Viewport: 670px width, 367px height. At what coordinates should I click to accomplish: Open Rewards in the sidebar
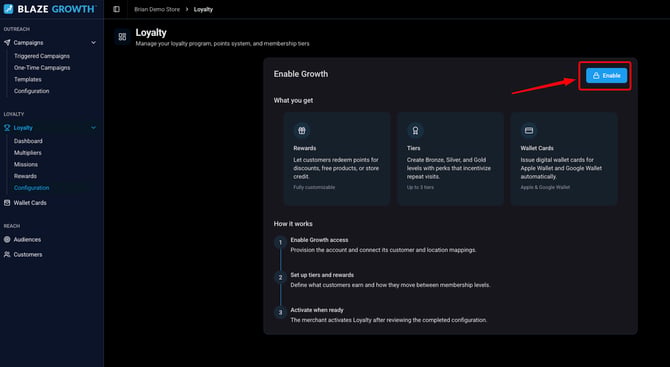click(x=25, y=176)
